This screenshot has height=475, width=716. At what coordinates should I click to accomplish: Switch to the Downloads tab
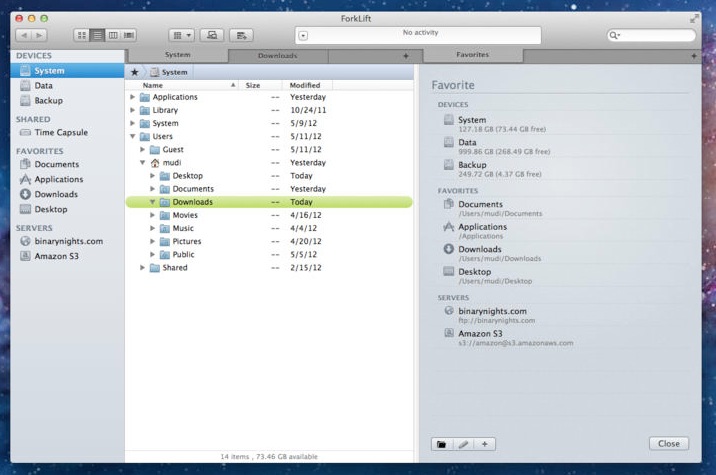[277, 55]
